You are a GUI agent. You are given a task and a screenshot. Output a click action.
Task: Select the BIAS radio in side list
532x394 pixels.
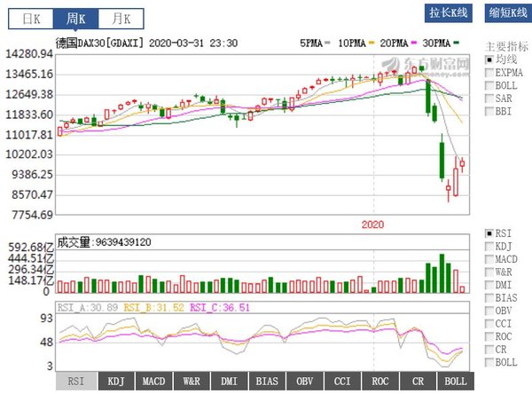(x=489, y=298)
